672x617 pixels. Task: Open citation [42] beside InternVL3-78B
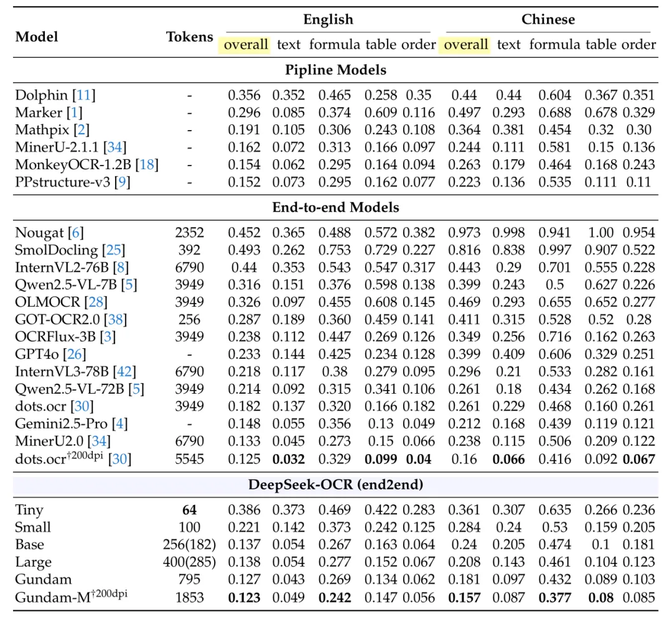(x=124, y=371)
